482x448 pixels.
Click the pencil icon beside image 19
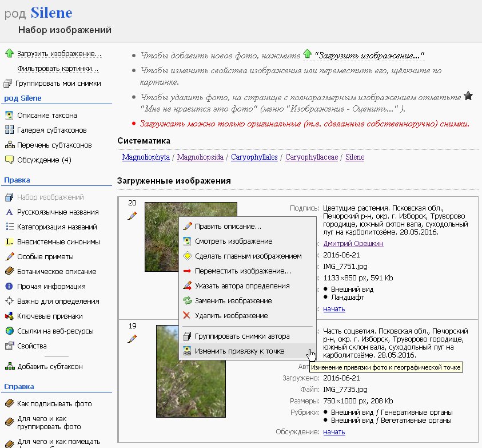(x=132, y=338)
